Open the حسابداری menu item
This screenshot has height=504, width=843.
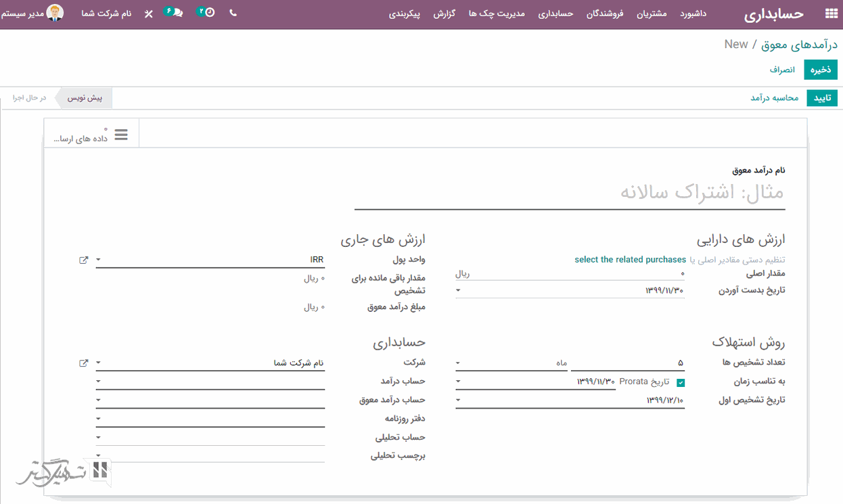click(555, 13)
